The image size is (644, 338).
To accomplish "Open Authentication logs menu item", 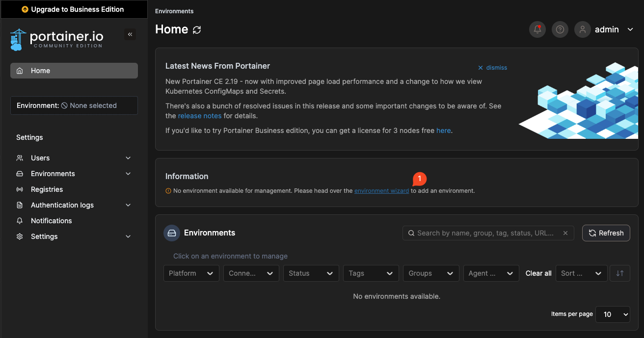I will [x=74, y=205].
